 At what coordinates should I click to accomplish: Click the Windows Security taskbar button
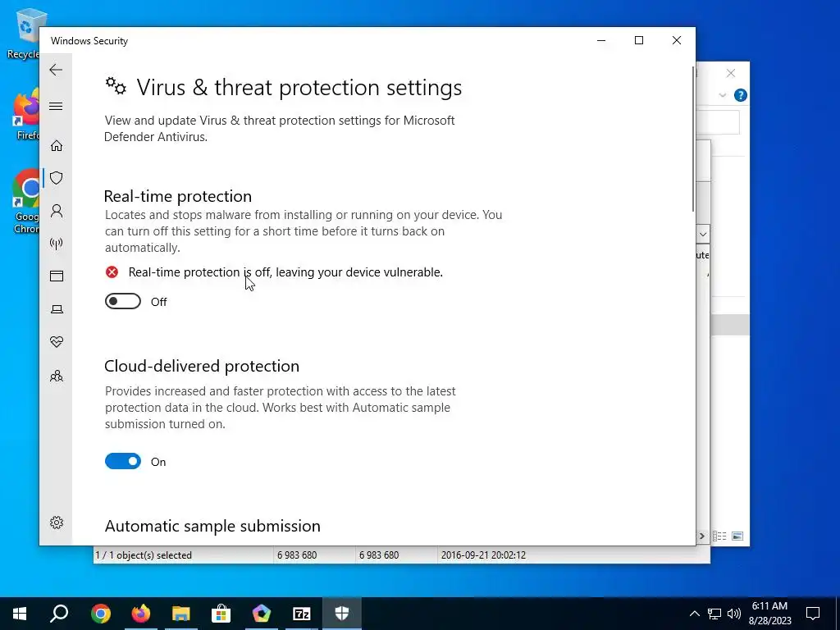tap(342, 614)
